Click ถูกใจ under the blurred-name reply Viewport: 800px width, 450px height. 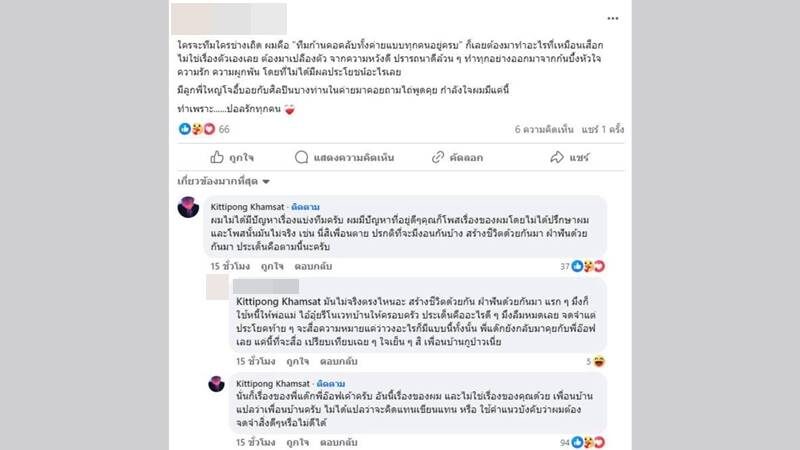297,361
